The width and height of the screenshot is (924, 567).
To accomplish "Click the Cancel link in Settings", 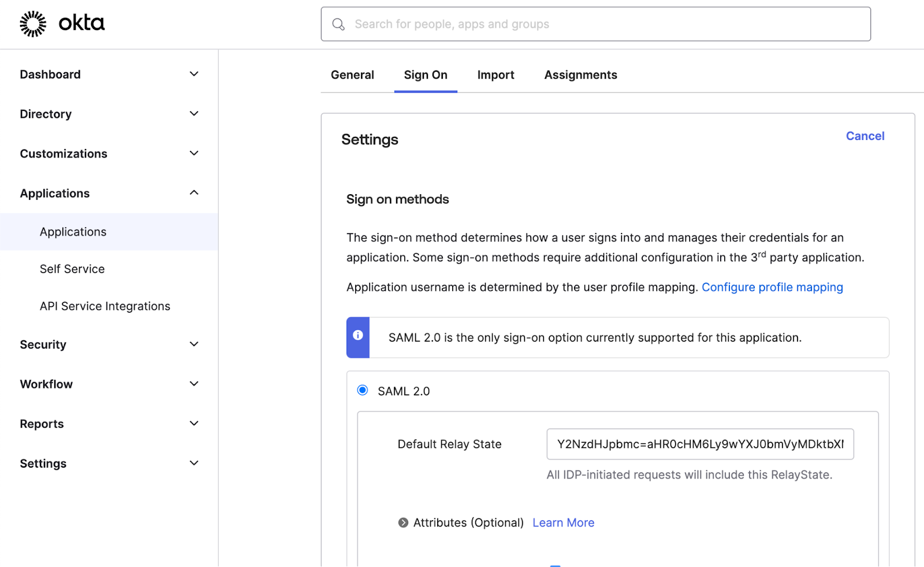I will click(x=865, y=136).
